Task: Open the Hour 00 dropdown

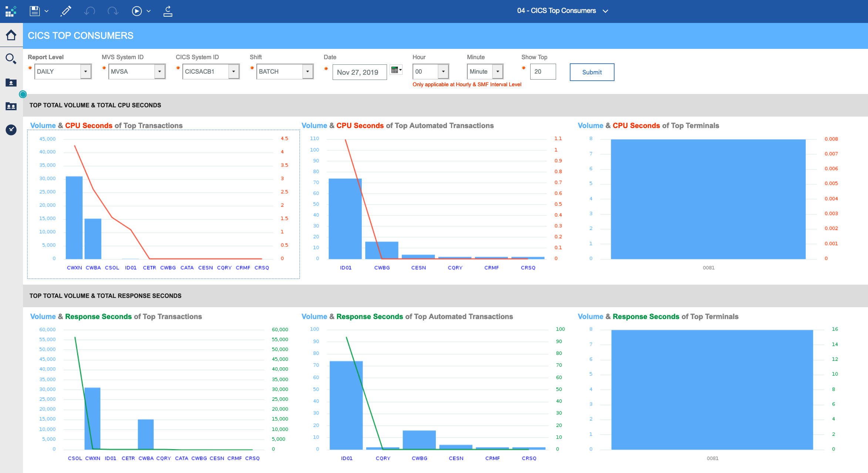Action: [x=431, y=71]
